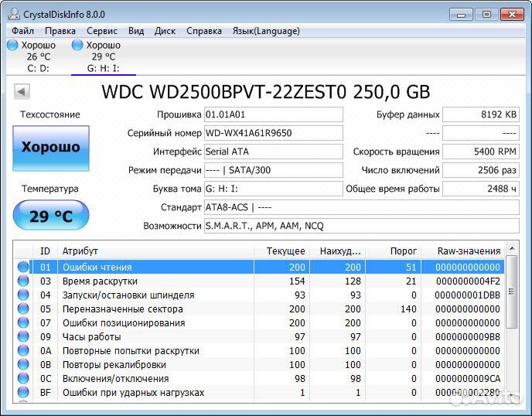Click the Стандарт field ATA8-ACS
This screenshot has height=416, width=532.
tap(362, 207)
